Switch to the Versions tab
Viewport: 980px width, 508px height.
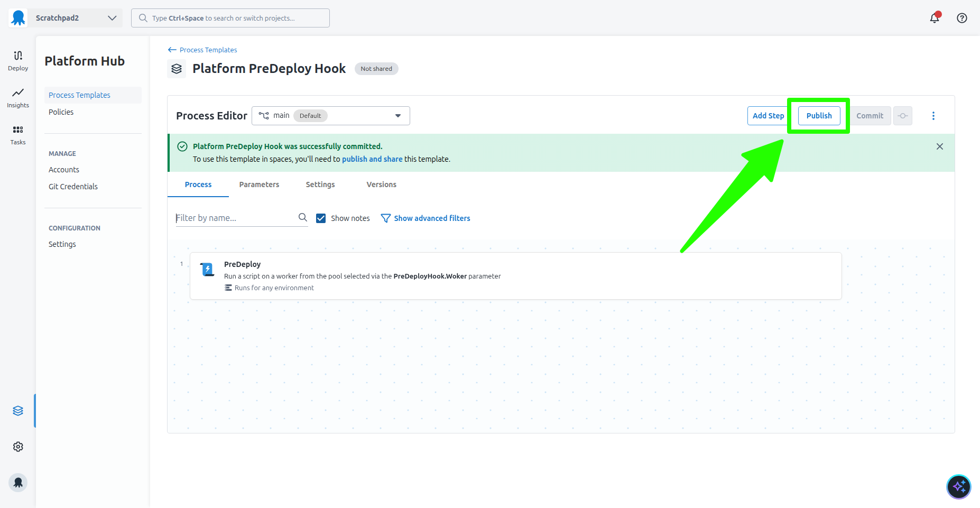coord(381,184)
